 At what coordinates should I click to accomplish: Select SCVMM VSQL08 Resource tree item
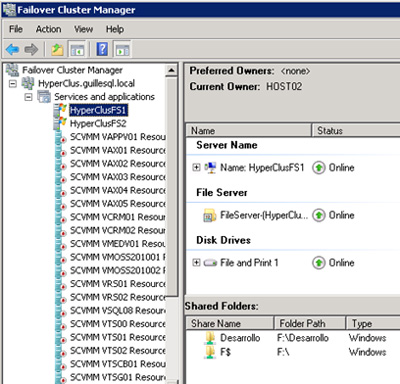(118, 311)
